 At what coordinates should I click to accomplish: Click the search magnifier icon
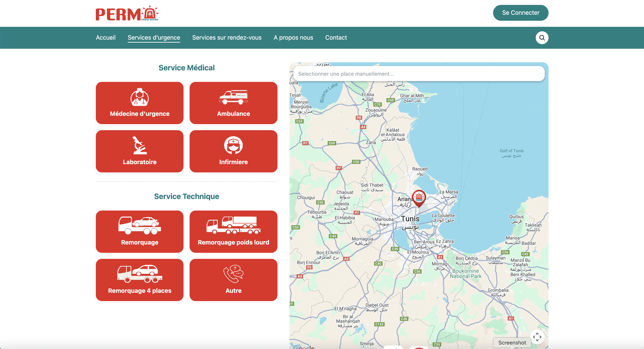tap(542, 38)
